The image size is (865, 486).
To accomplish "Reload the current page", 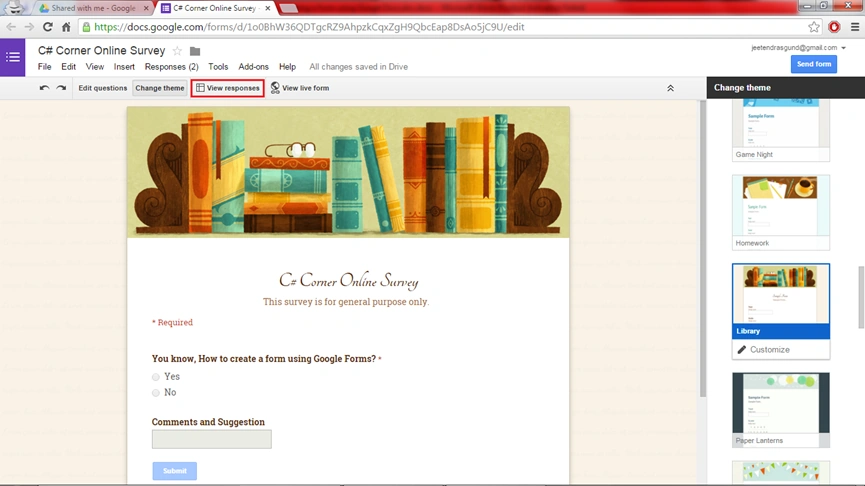I will (x=47, y=26).
